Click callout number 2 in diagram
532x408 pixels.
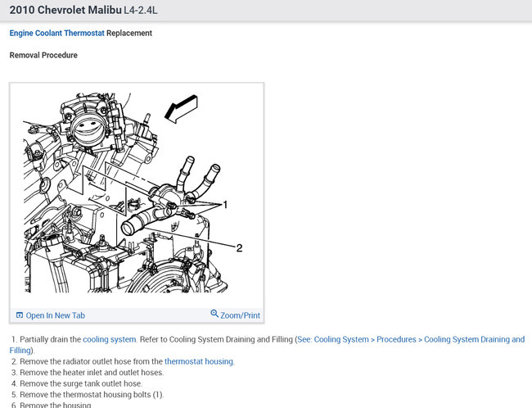pos(239,248)
